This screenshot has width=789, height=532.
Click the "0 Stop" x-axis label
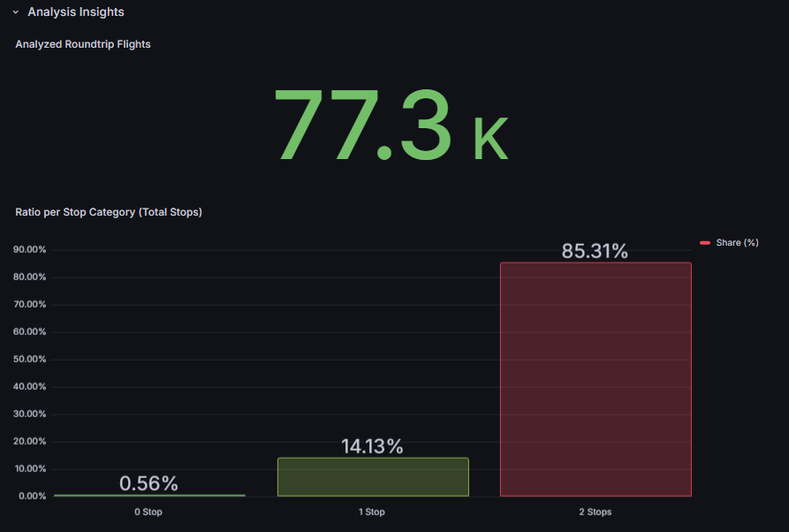click(148, 512)
